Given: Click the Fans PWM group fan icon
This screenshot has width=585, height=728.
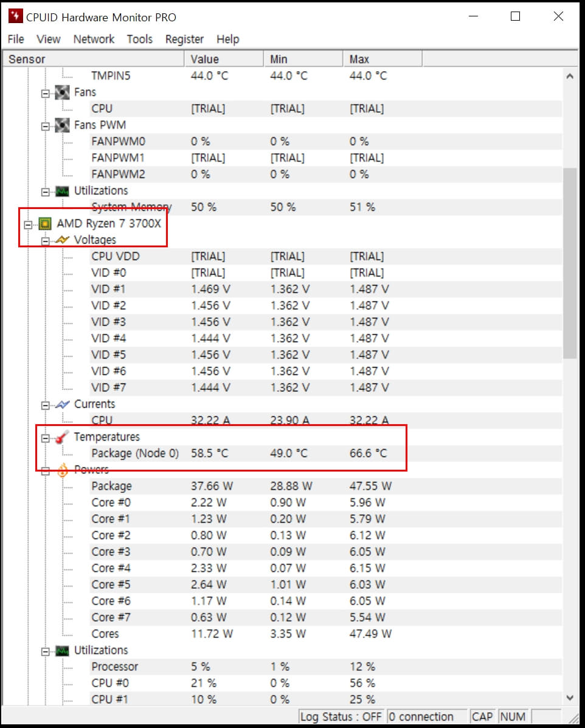Looking at the screenshot, I should (62, 125).
